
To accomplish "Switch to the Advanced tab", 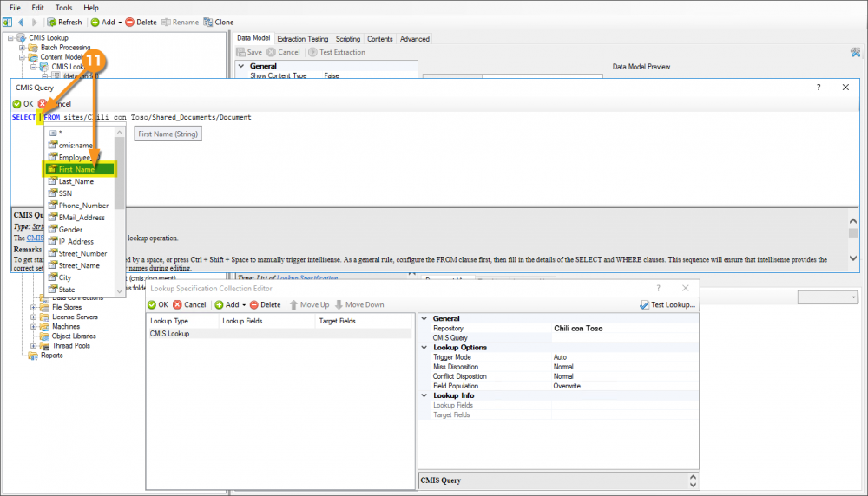I will point(415,39).
